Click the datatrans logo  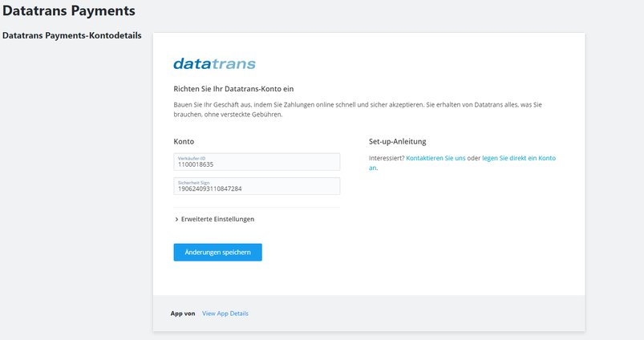pyautogui.click(x=214, y=63)
